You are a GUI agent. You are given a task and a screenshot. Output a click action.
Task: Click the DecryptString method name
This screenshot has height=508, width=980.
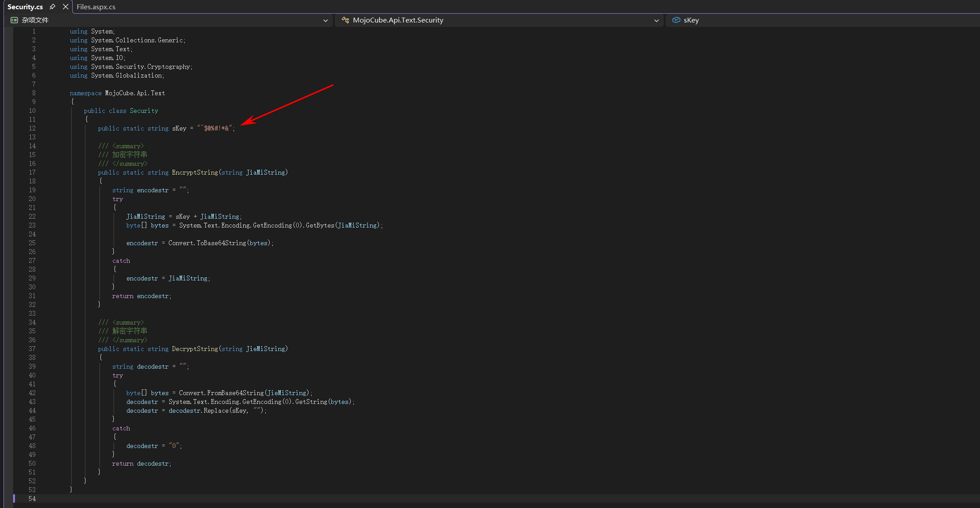point(195,349)
